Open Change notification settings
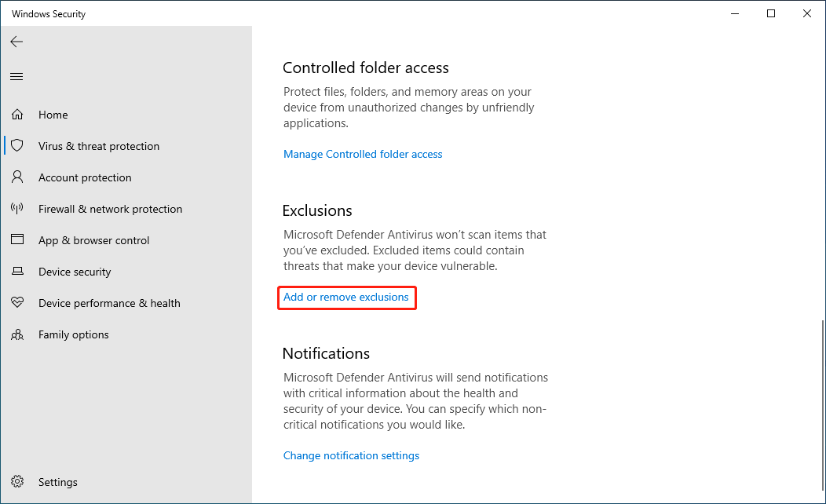Viewport: 826px width, 504px height. 351,455
